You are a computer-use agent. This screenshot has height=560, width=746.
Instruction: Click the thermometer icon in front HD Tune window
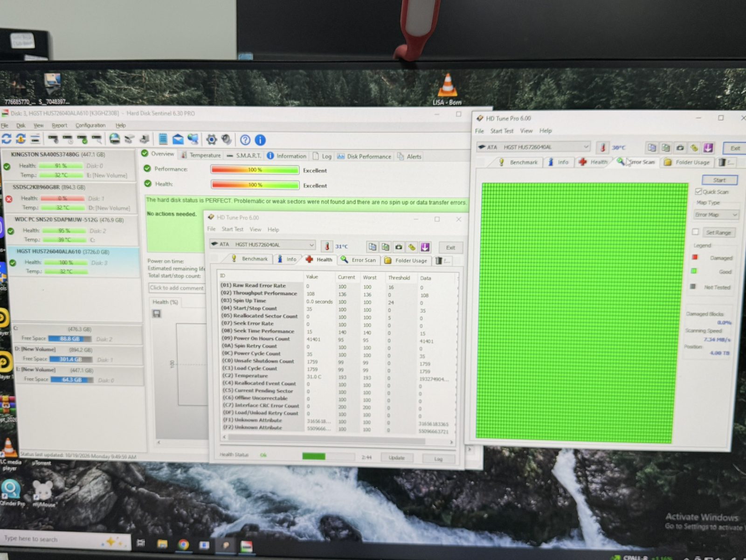coord(327,246)
